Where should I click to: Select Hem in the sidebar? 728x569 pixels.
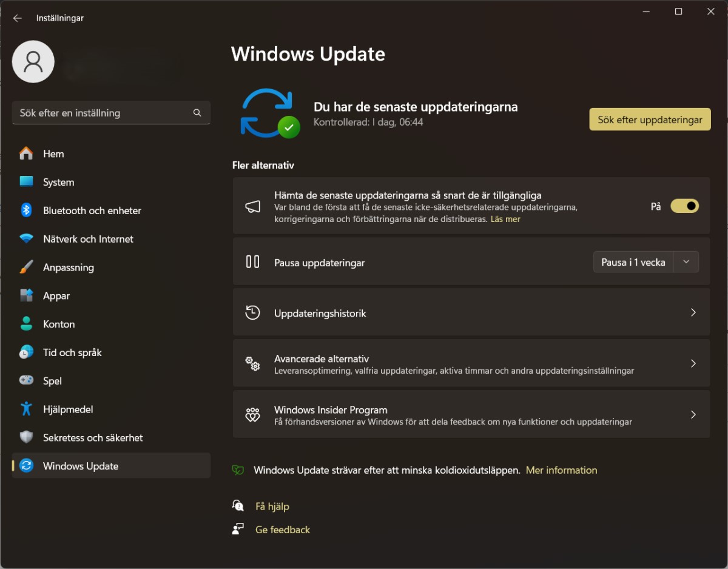(x=111, y=153)
